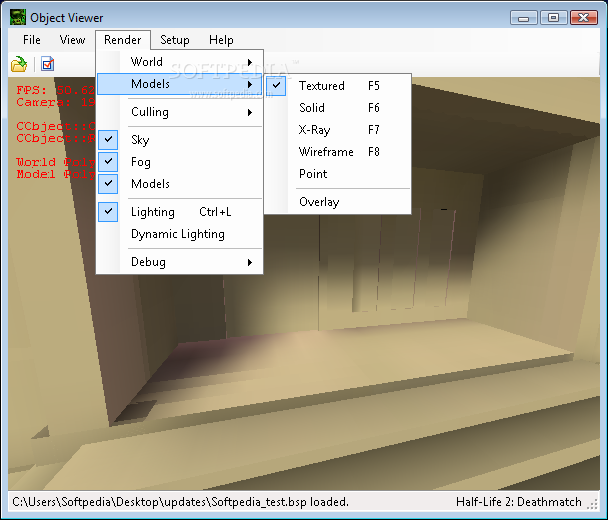Select Point model rendering mode

pyautogui.click(x=338, y=174)
